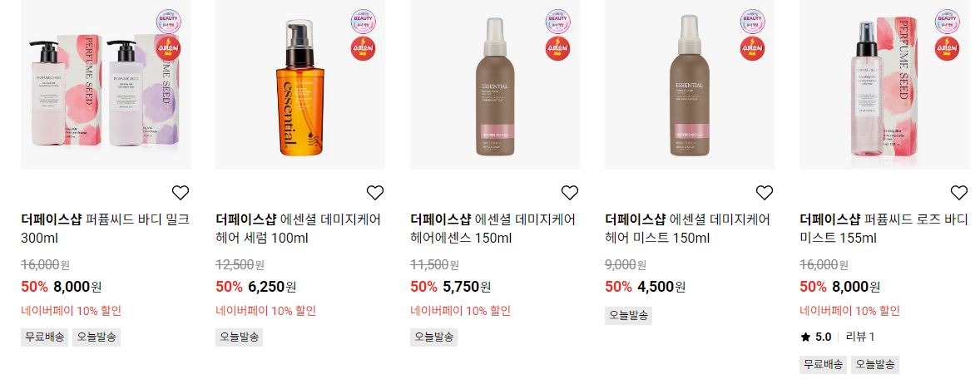Toggle wishlist heart for 헤어 세럼 100ml
Viewport: 980px width, 389px height.
coord(375,193)
